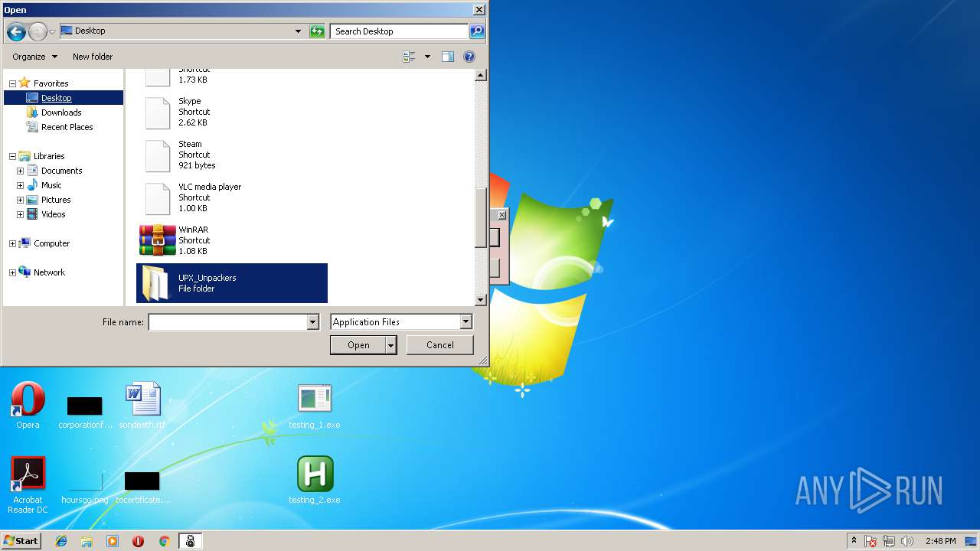Screen dimensions: 980x551
Task: Open the File name dropdown arrow
Action: point(312,322)
